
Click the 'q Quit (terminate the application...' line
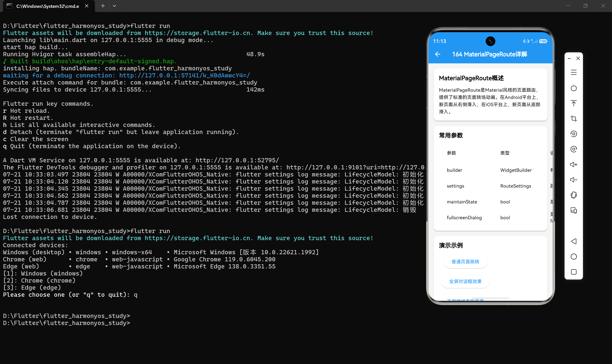pyautogui.click(x=92, y=146)
